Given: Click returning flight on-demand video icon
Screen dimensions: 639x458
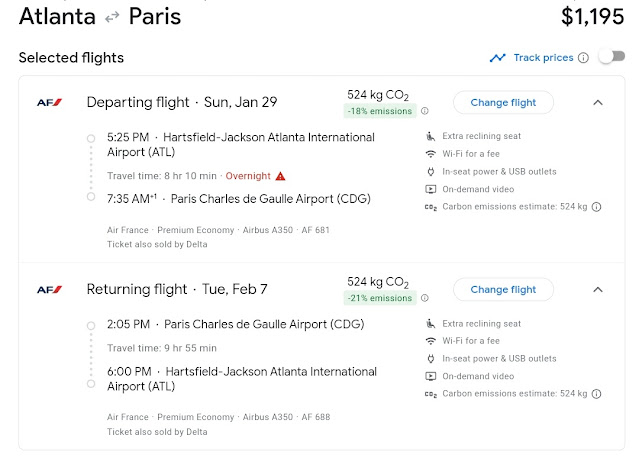Looking at the screenshot, I should [x=431, y=376].
